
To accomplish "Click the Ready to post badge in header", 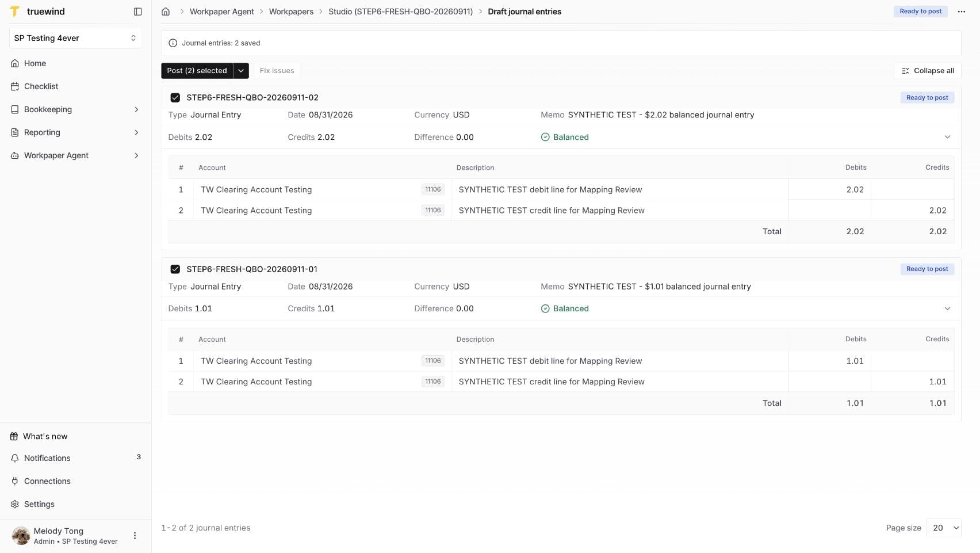I will point(920,12).
